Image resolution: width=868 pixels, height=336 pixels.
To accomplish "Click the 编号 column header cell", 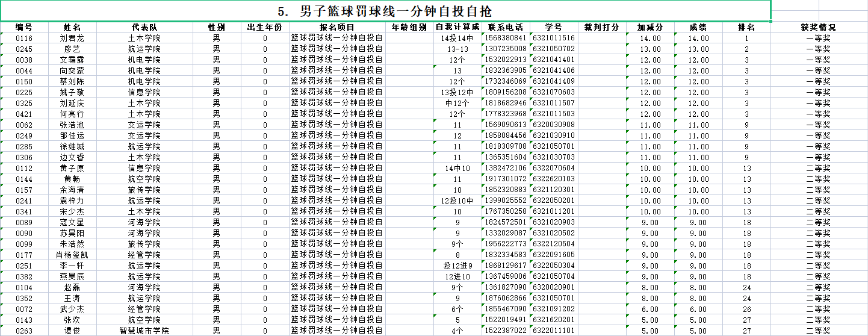I will (24, 28).
